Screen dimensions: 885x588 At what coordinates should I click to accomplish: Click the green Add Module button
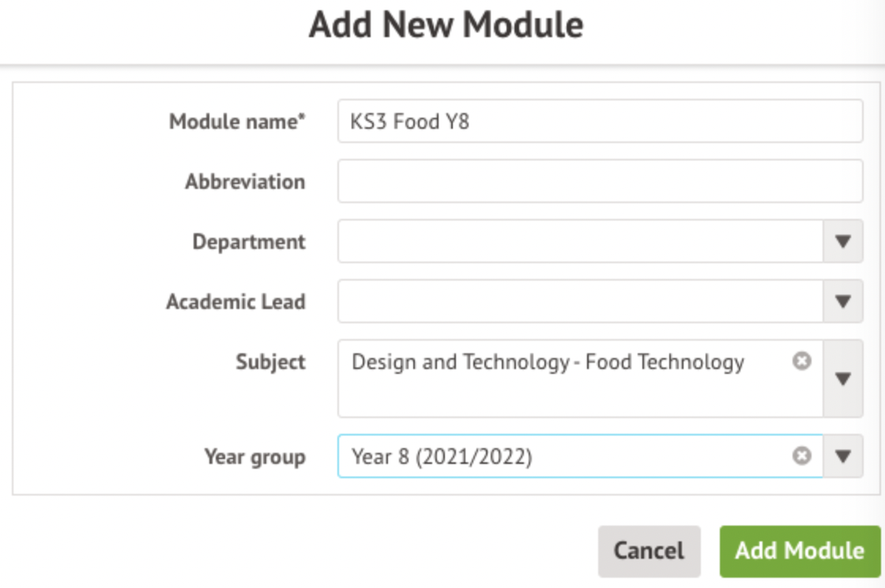(800, 550)
